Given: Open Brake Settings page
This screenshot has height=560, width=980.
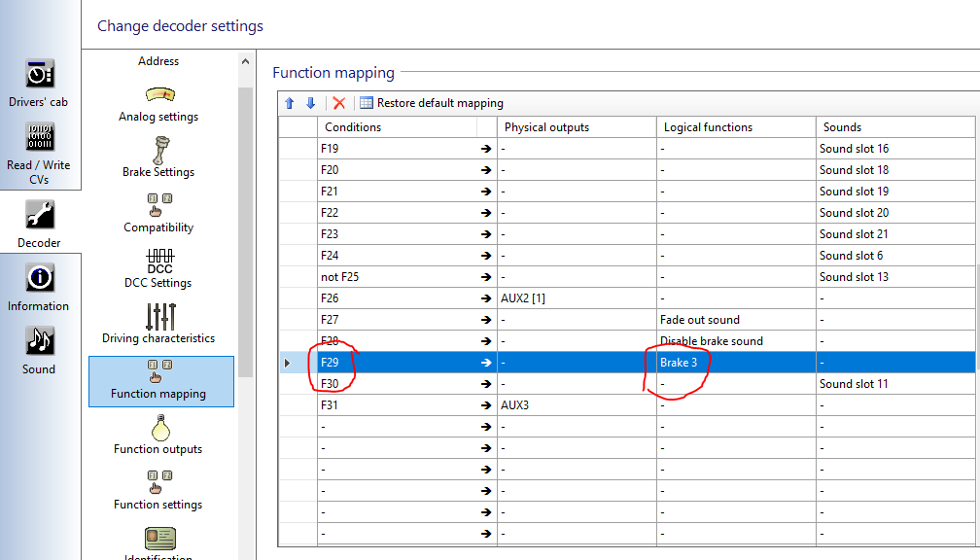Looking at the screenshot, I should (x=158, y=157).
